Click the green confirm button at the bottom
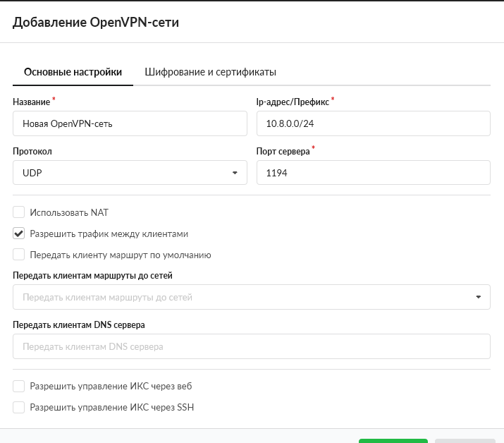This screenshot has width=504, height=443. click(x=393, y=441)
